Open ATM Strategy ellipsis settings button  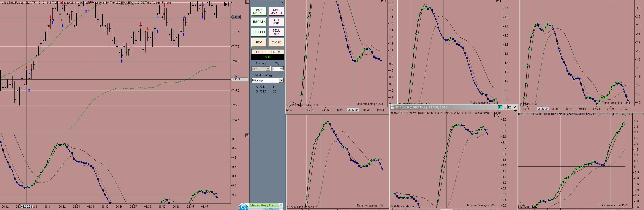(281, 75)
